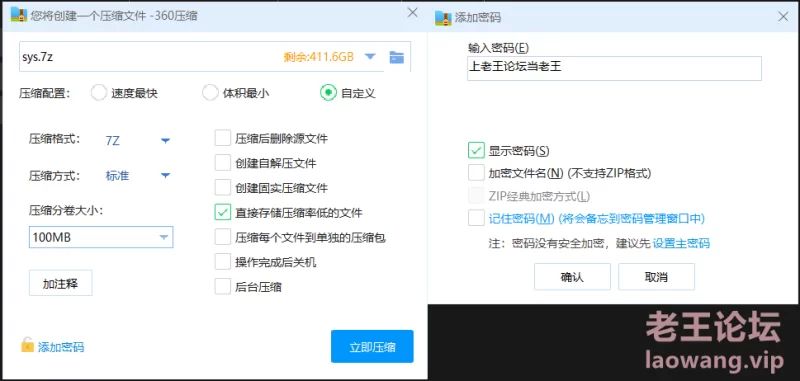
Task: Close the 360压缩 create archive window
Action: 413,13
